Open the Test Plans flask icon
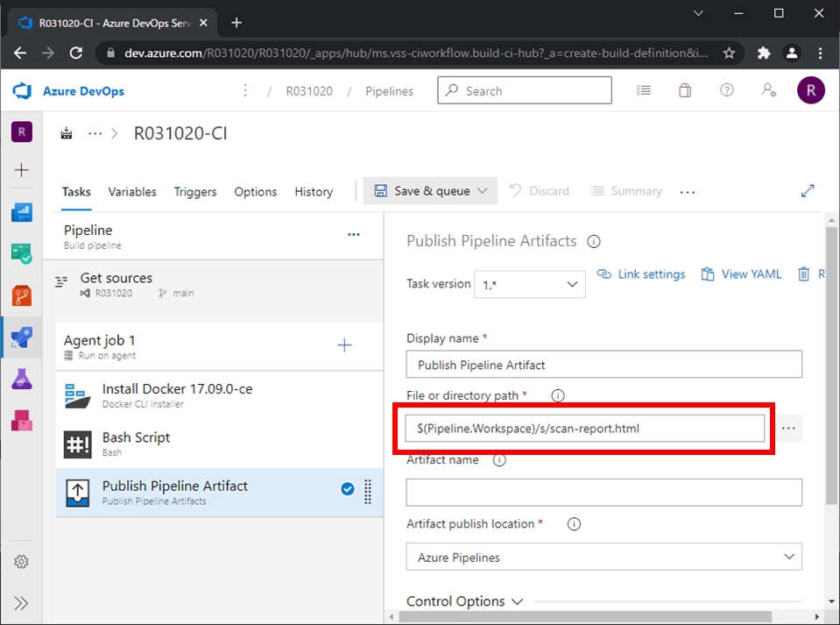This screenshot has width=840, height=625. [21, 379]
